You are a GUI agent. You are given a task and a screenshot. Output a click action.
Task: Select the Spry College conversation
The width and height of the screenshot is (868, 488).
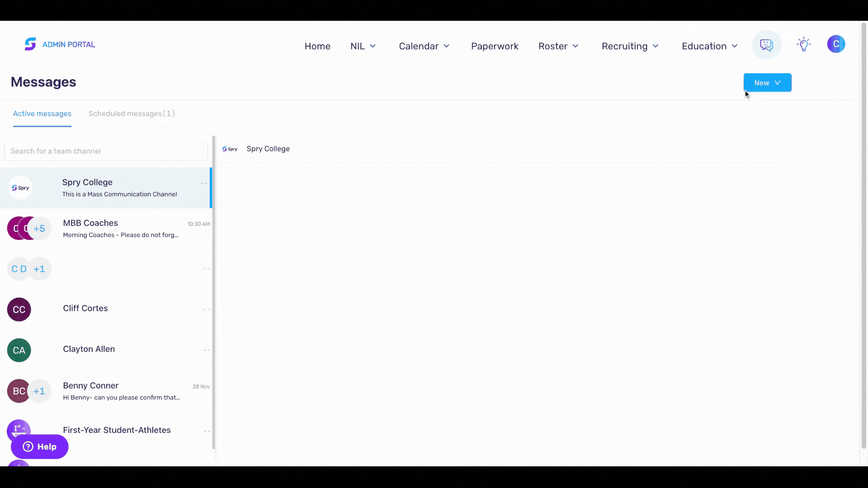click(x=105, y=188)
